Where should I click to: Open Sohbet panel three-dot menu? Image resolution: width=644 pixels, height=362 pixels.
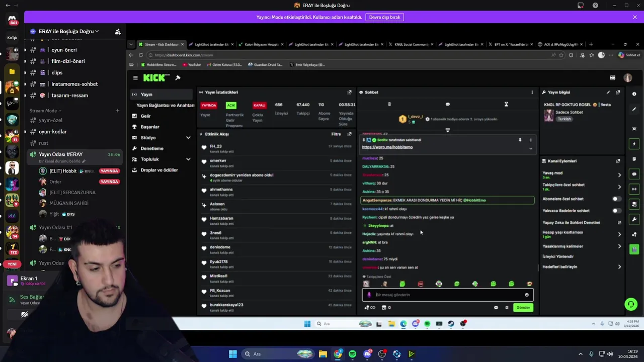[532, 93]
